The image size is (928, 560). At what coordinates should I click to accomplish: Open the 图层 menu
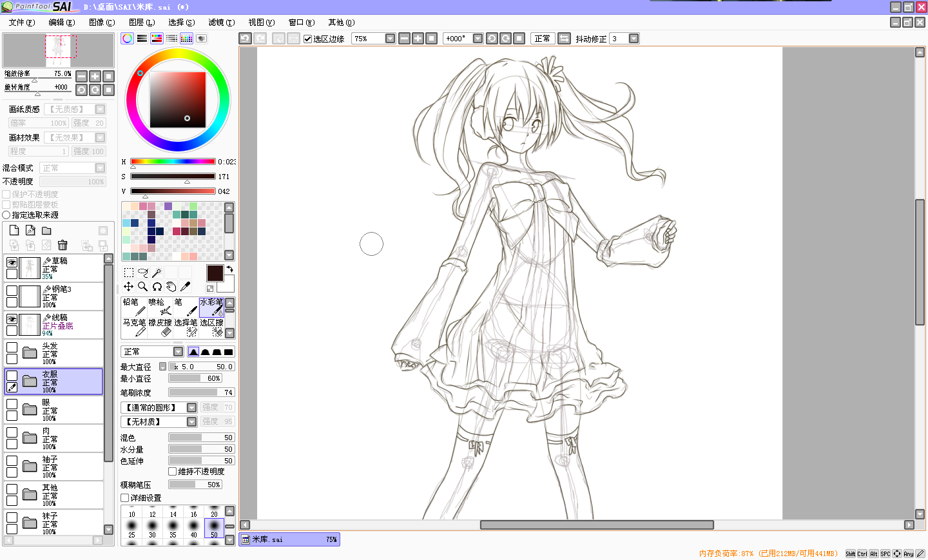pyautogui.click(x=141, y=23)
